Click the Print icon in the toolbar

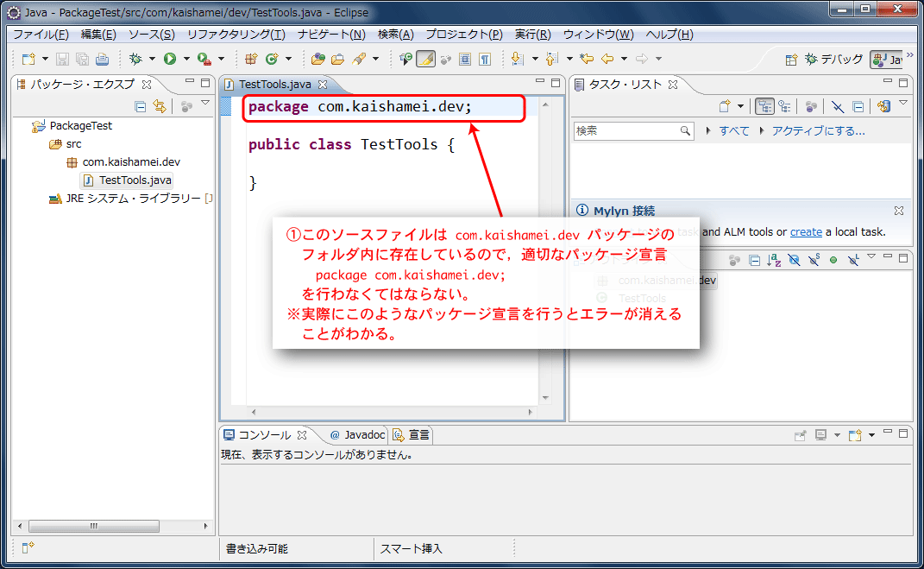[x=103, y=59]
